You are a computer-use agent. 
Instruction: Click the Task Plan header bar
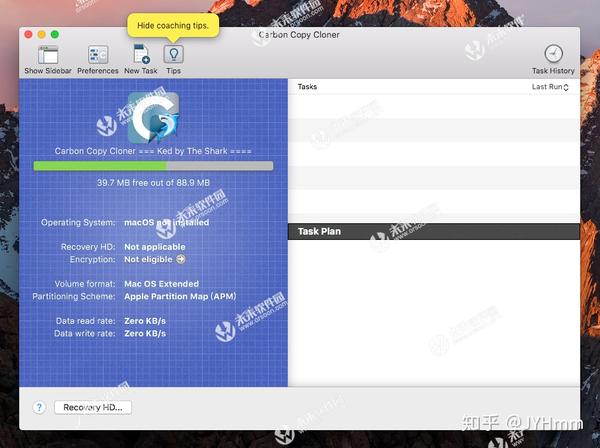tap(434, 231)
